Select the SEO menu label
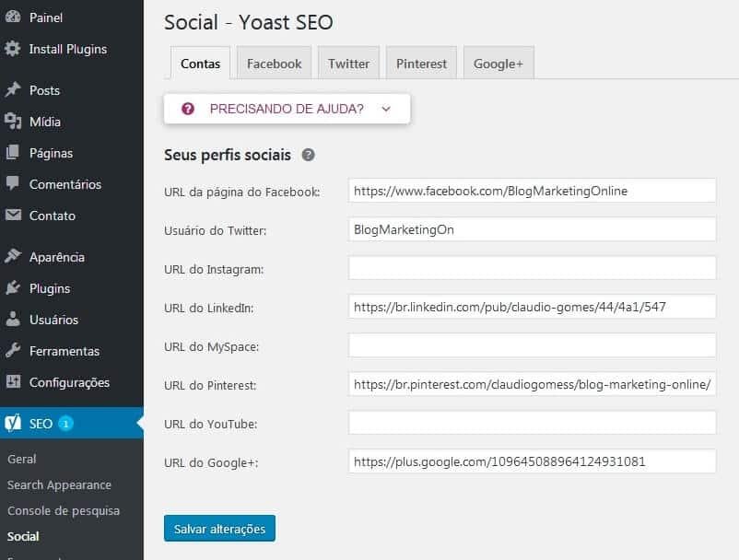739x560 pixels. [41, 424]
